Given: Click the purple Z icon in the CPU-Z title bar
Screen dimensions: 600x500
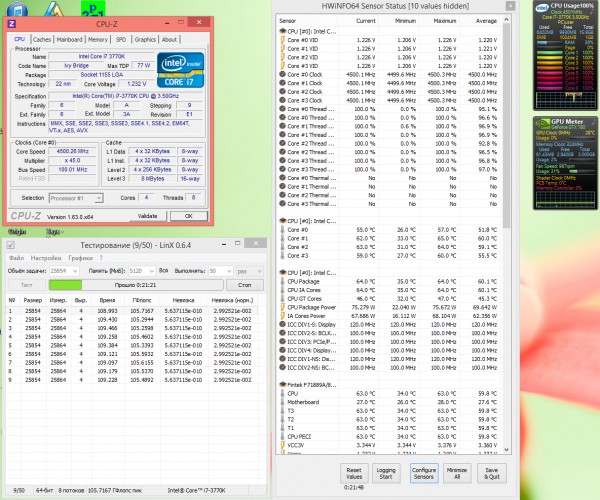Looking at the screenshot, I should pyautogui.click(x=12, y=24).
